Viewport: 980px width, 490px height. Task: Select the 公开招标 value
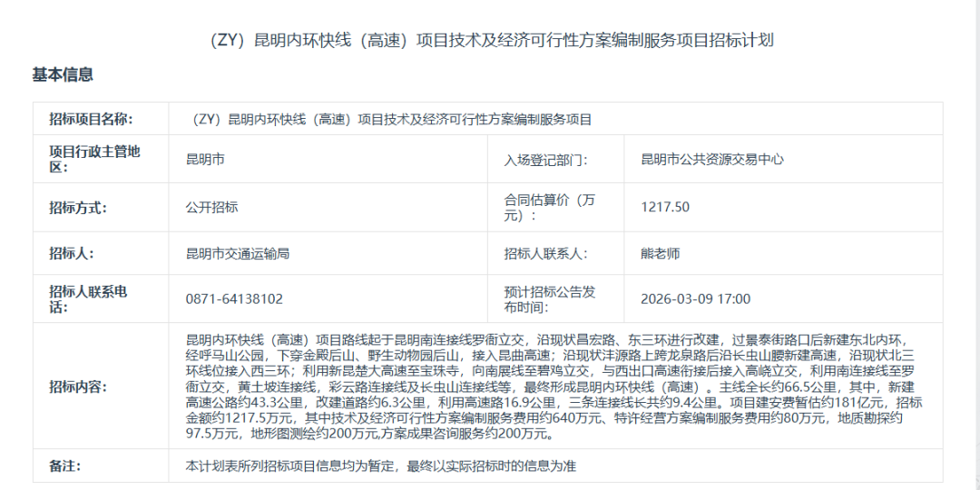[x=211, y=207]
